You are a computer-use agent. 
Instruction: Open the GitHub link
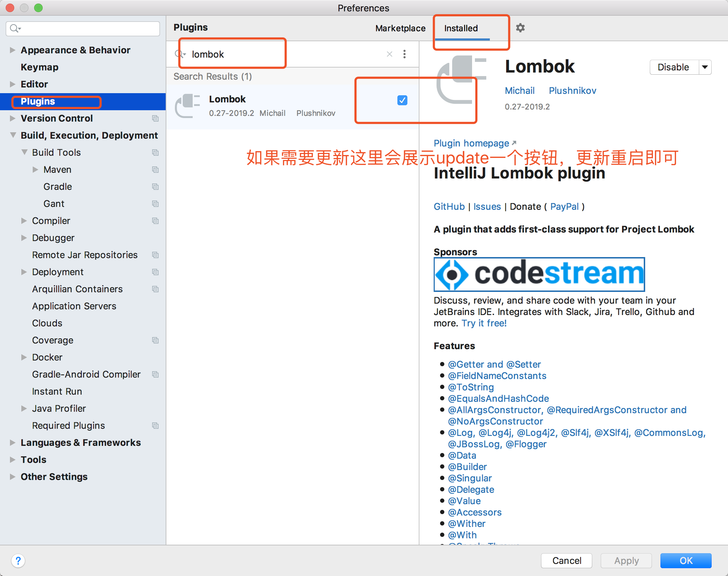[449, 207]
